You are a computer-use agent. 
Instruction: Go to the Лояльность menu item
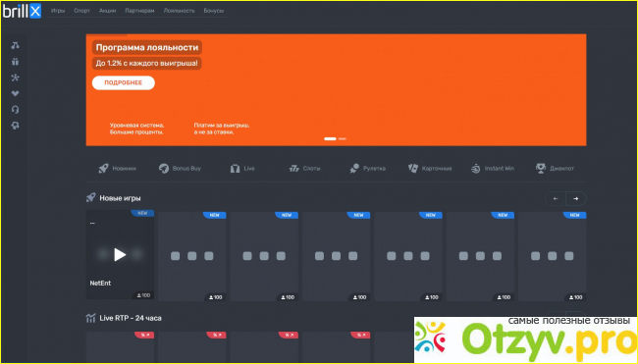(179, 11)
